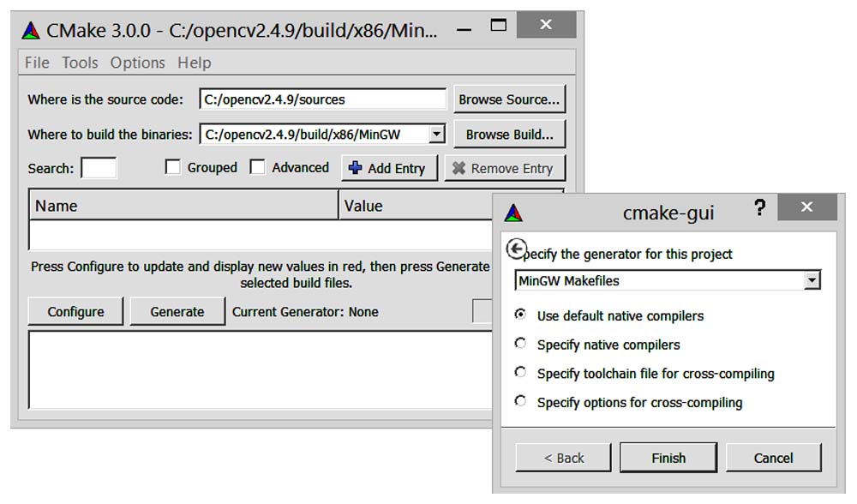Click the gray X icon on Remove Entry
857x504 pixels.
458,168
